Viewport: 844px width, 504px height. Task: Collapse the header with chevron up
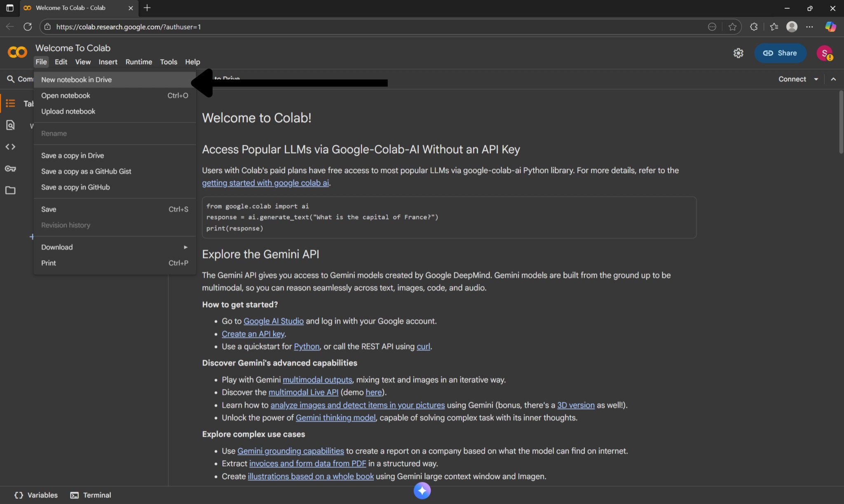(x=833, y=79)
